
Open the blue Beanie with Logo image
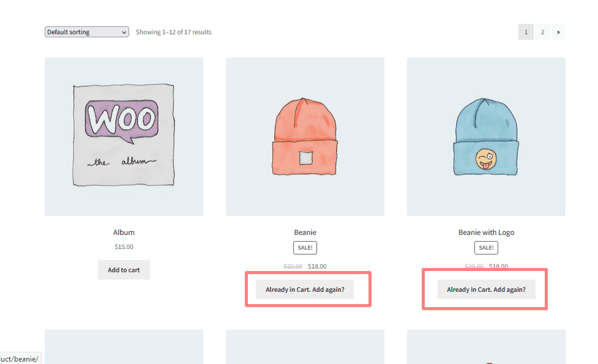(x=486, y=136)
